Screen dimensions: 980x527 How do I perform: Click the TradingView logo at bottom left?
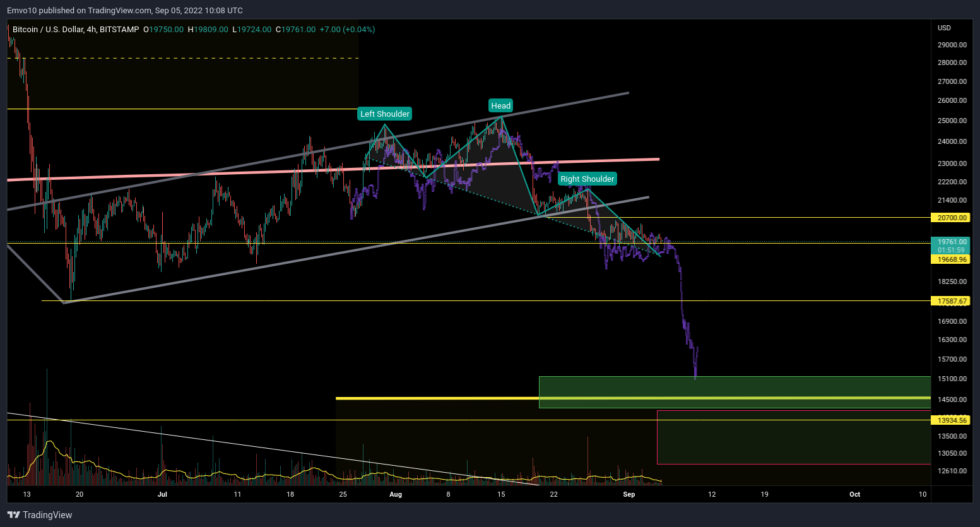point(40,515)
